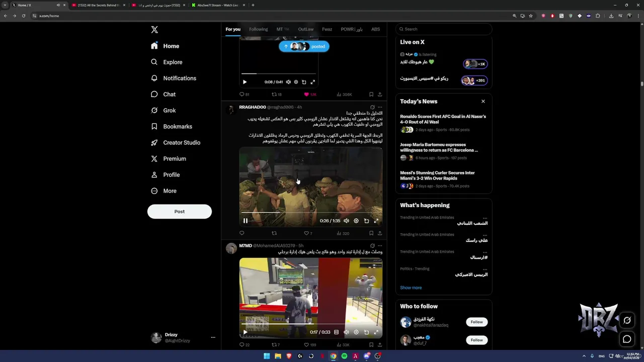Screen dimensions: 644x362
Task: Open more options on RRAGHADOO post
Action: point(380,107)
